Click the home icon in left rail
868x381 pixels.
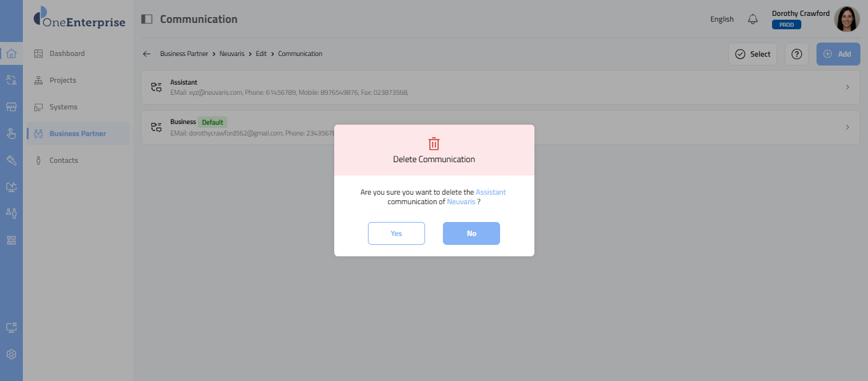[11, 53]
